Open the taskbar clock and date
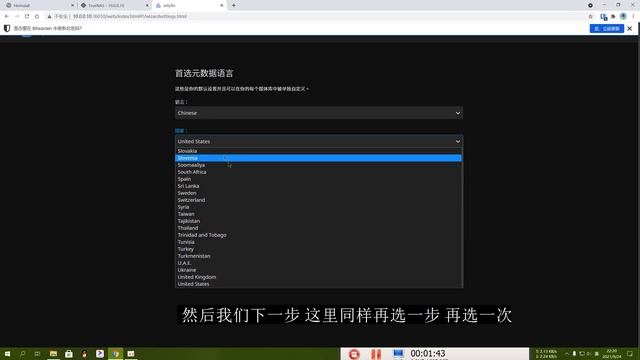The height and width of the screenshot is (360, 640). (x=611, y=353)
